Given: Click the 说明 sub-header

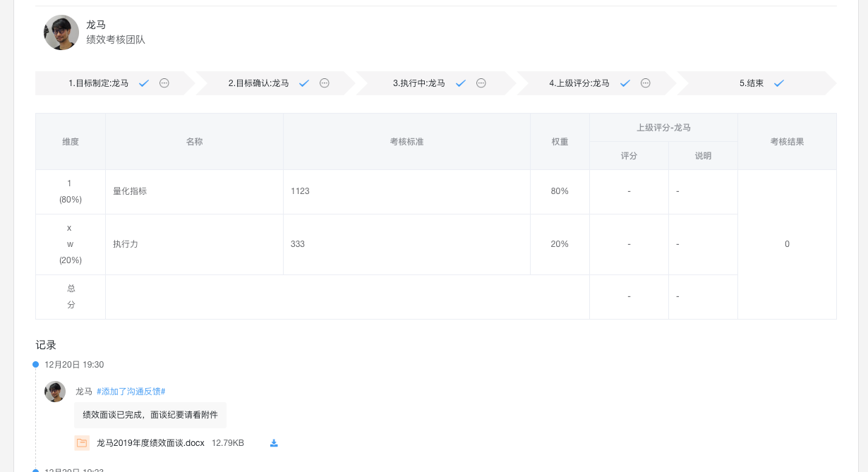Looking at the screenshot, I should coord(704,156).
